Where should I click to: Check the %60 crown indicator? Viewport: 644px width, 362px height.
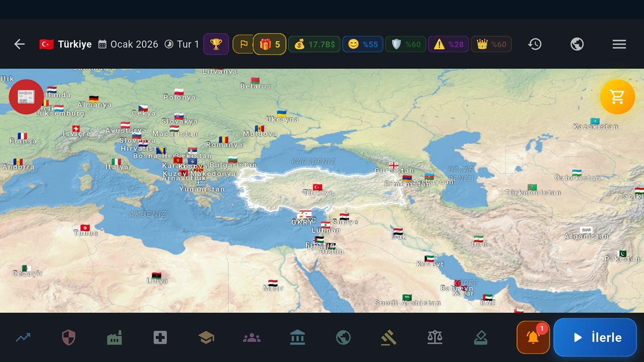[x=492, y=44]
